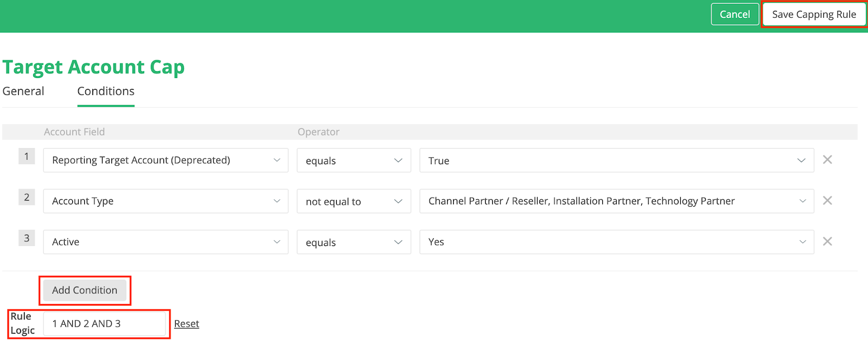
Task: Open the Active account field dropdown
Action: (165, 242)
